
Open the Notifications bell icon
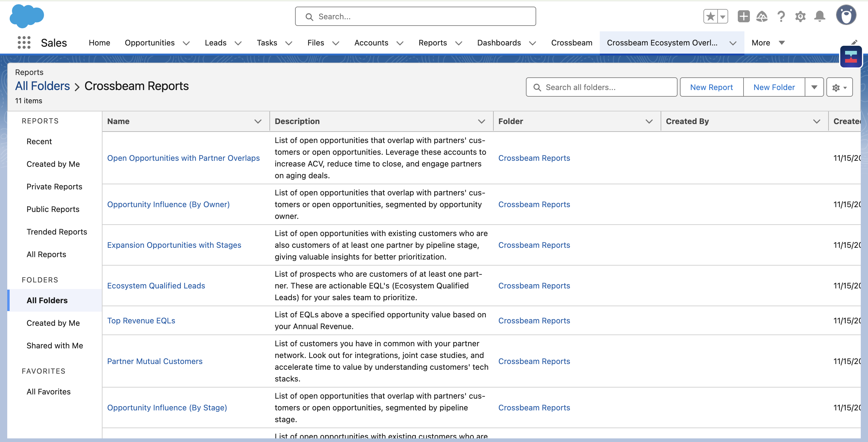click(819, 17)
